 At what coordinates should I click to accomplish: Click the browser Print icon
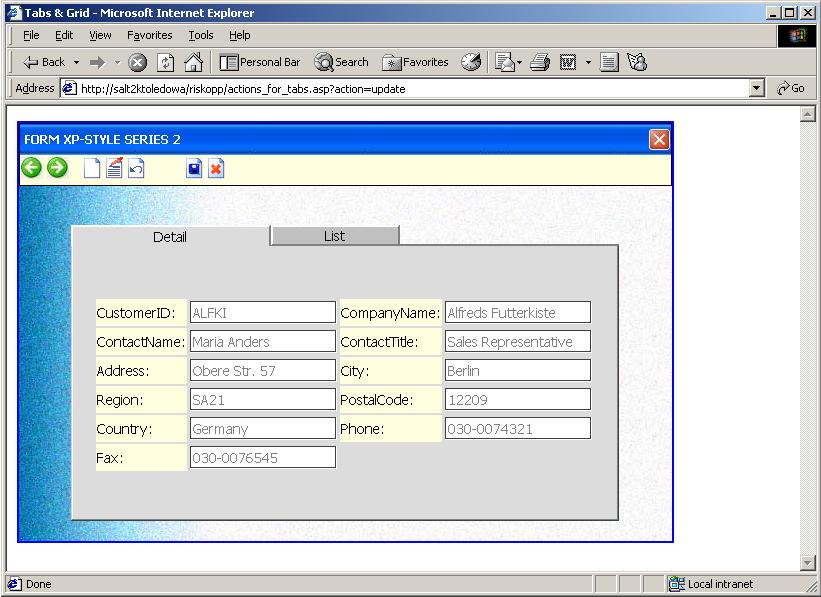coord(540,62)
